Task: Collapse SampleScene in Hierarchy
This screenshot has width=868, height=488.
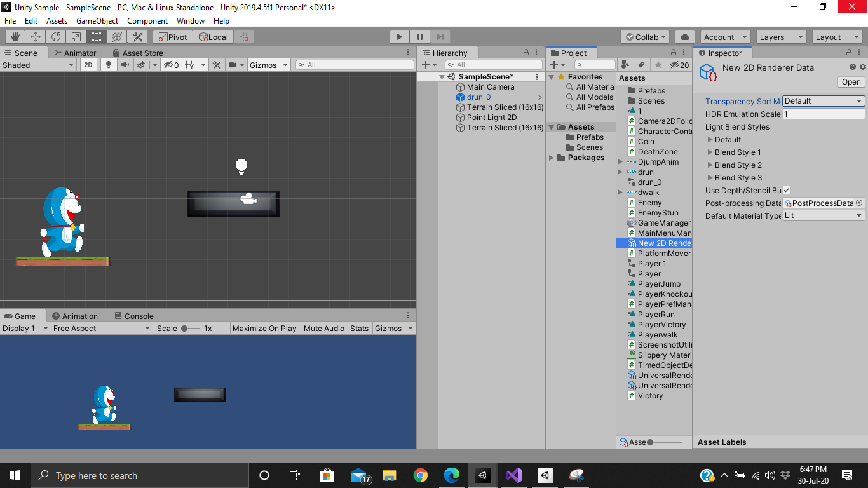Action: pyautogui.click(x=442, y=77)
